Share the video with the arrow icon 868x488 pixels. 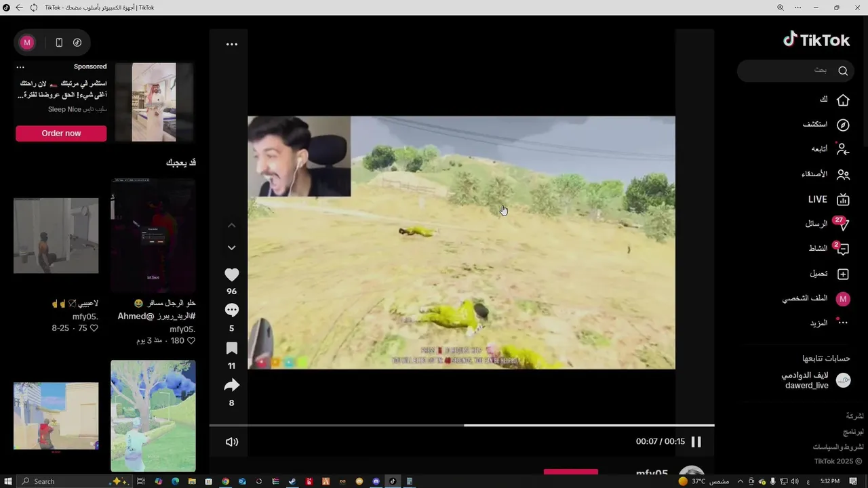pyautogui.click(x=232, y=385)
